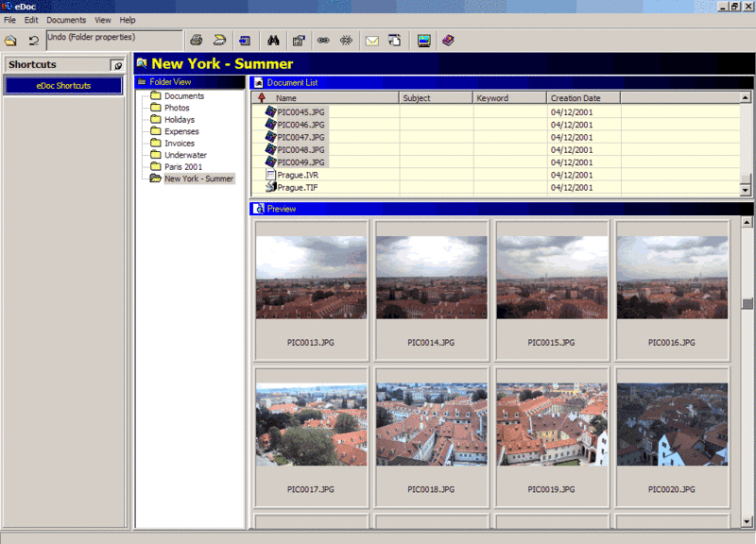Screen dimensions: 756x544
Task: Open thumbnail PIC0017.JPG
Action: [311, 437]
